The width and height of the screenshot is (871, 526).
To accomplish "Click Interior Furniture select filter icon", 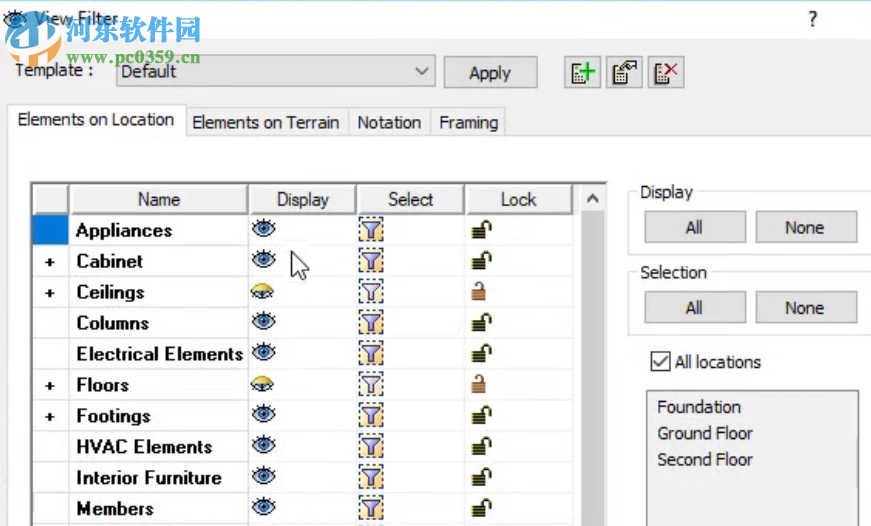I will [371, 477].
